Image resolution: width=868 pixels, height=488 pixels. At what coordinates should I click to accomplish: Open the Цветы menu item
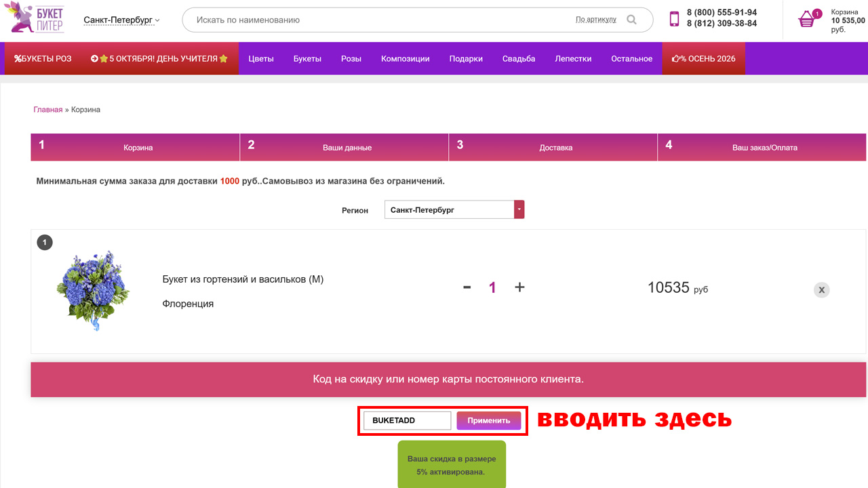coord(261,58)
